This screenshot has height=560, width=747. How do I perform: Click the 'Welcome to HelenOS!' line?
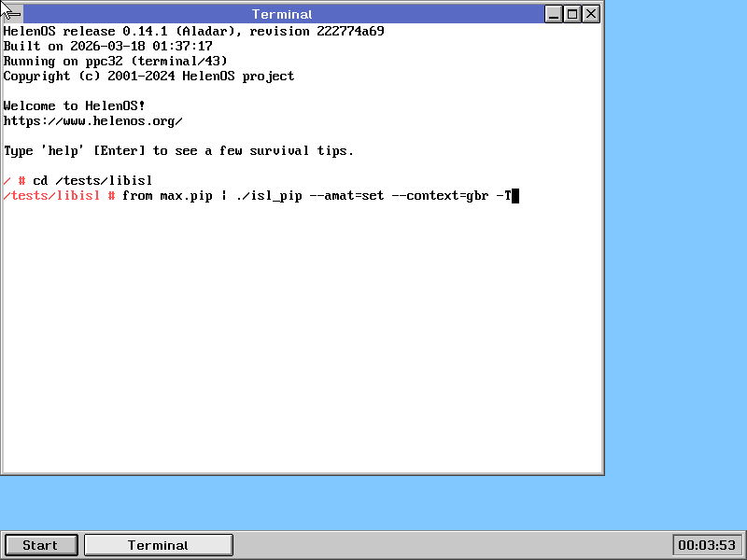coord(74,106)
